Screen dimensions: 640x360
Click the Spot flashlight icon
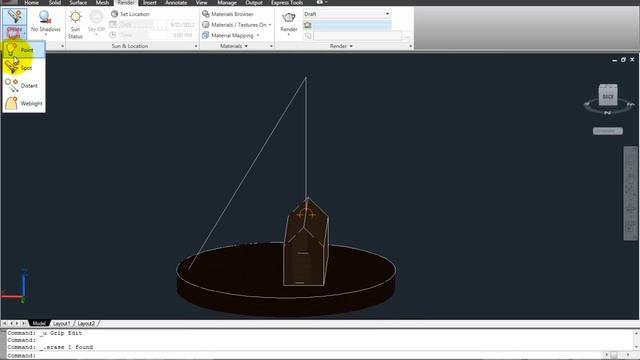point(11,67)
